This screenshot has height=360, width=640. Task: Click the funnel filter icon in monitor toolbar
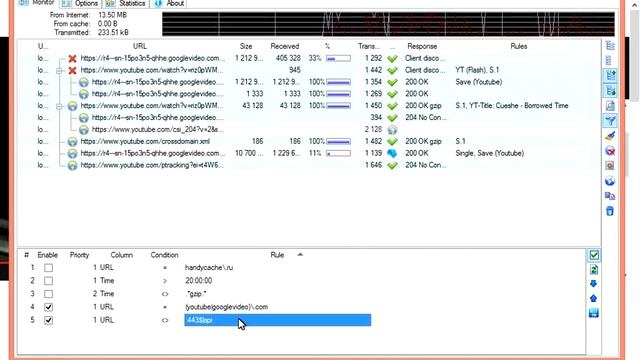tap(610, 121)
